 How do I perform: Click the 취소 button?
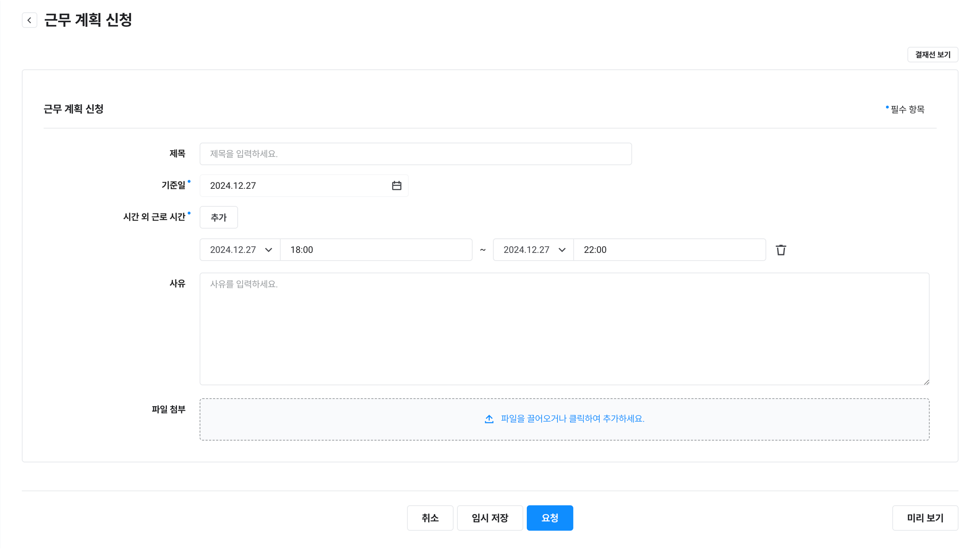430,518
